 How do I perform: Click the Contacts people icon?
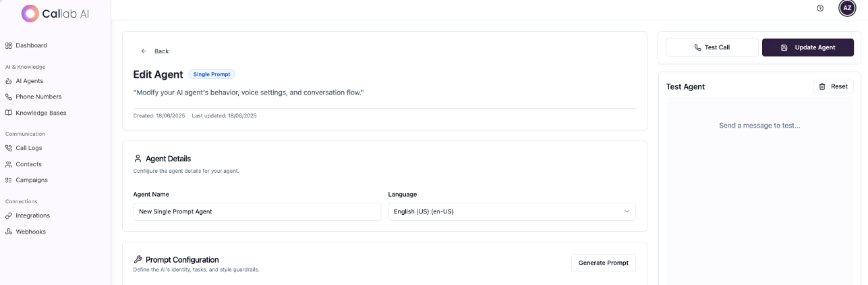pyautogui.click(x=9, y=164)
